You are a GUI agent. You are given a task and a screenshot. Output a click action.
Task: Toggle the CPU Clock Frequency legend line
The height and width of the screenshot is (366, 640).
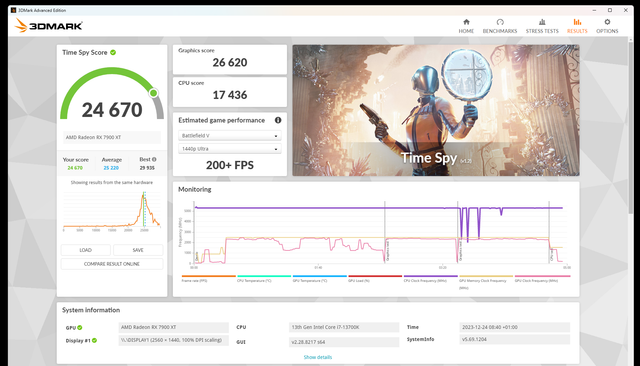(x=431, y=276)
